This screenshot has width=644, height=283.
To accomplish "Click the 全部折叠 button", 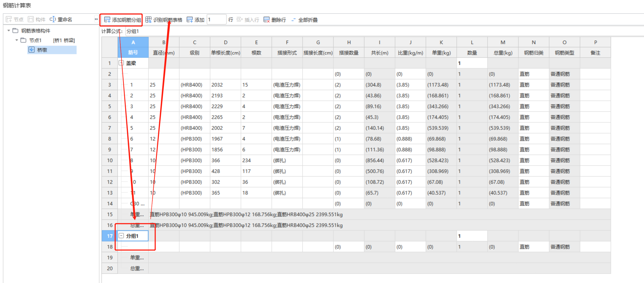I will coord(304,20).
